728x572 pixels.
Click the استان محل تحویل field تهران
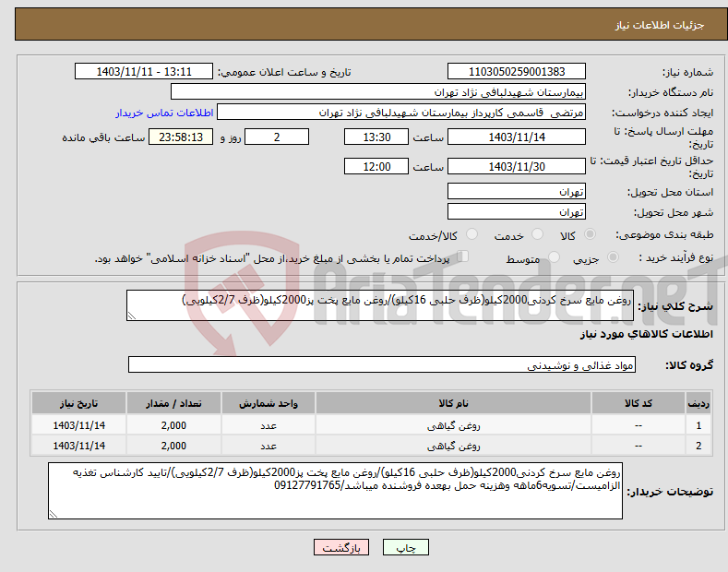coord(517,191)
